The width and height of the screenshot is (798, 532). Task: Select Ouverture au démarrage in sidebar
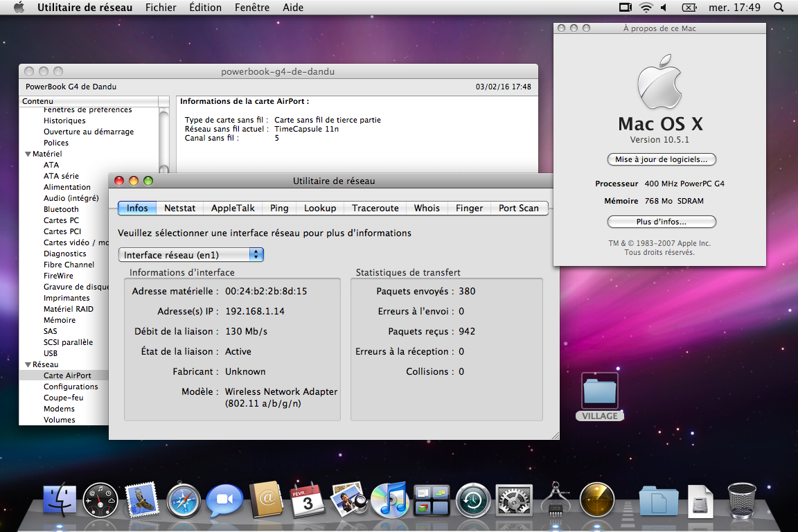coord(89,132)
